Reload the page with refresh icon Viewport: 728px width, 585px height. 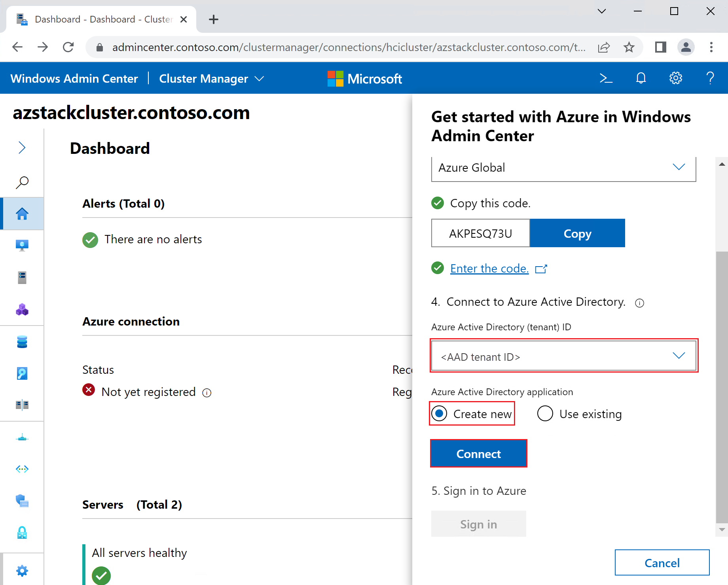[x=68, y=47]
